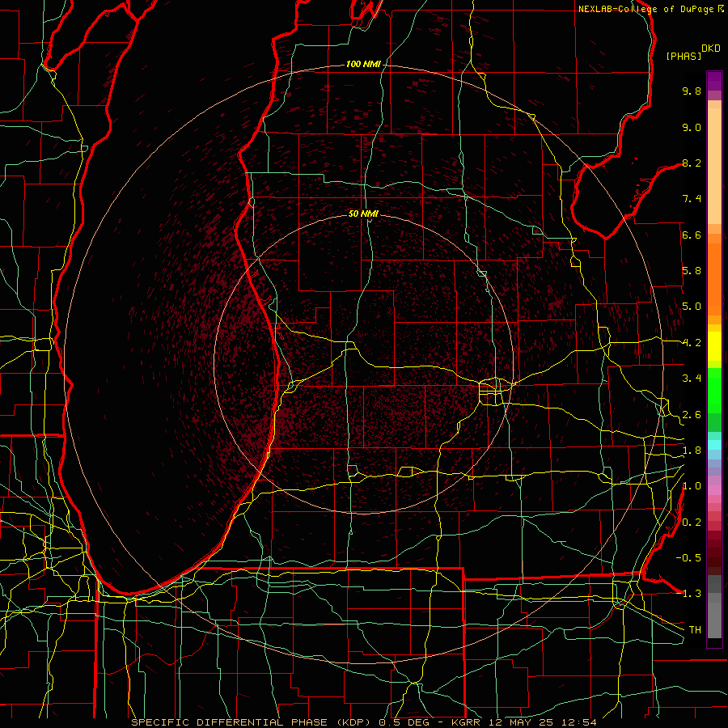
Task: Click the 2.6 scale value
Action: [x=692, y=415]
